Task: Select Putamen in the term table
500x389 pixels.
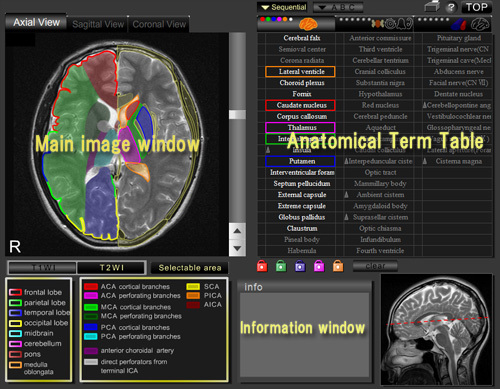Action: 300,161
